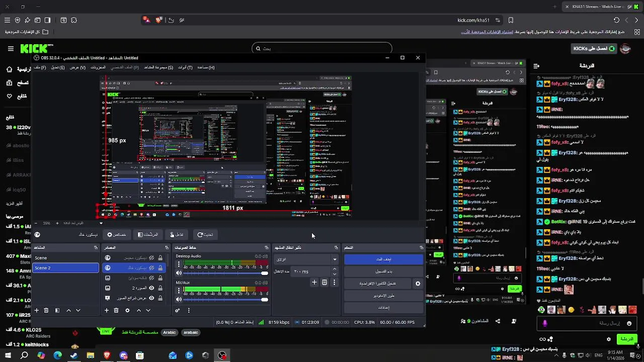Open المرشحات filters in source toolbar
Image resolution: width=644 pixels, height=362 pixels.
coord(148,235)
